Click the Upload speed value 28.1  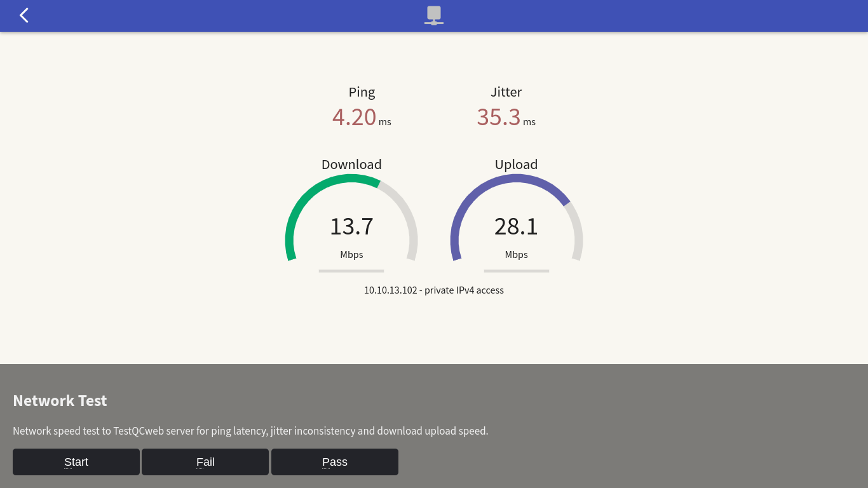pos(516,226)
